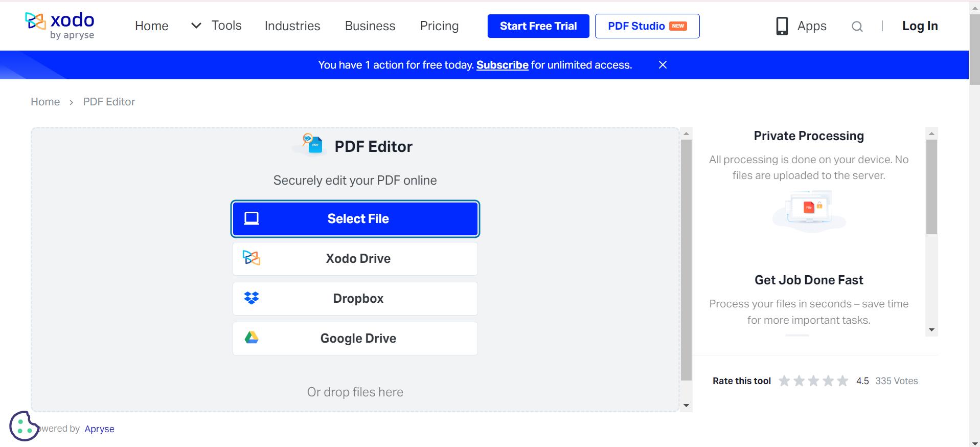Open the Apps menu
This screenshot has height=447, width=980.
(x=812, y=26)
